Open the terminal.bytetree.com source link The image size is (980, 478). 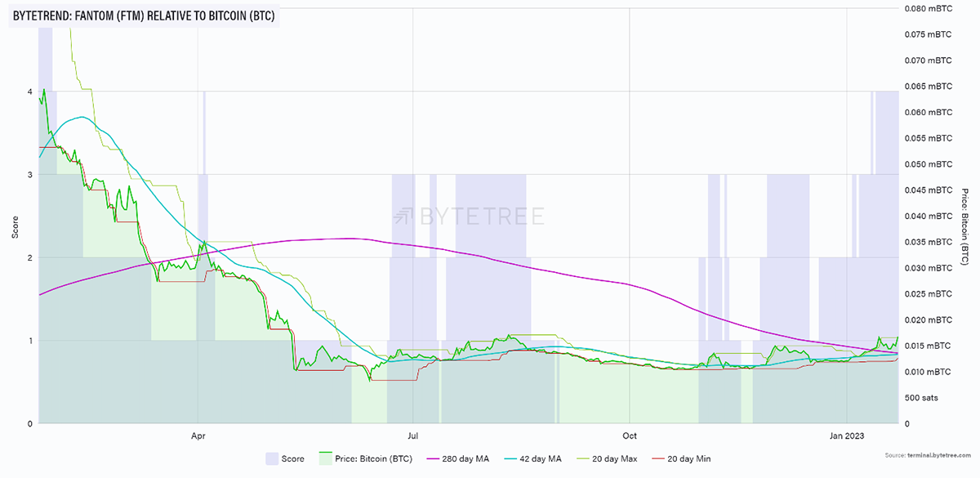(x=938, y=454)
